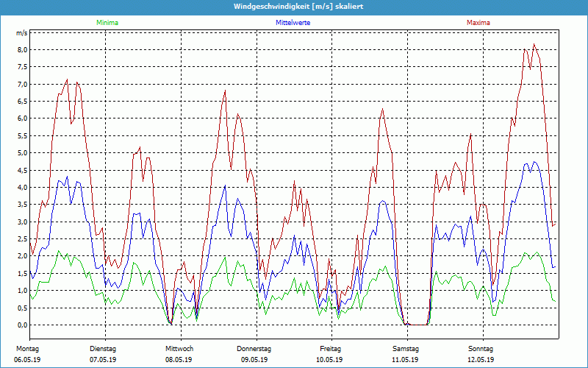Screen dimensions: 588x368
Task: Click the 2,5 y-axis value
Action: (23, 238)
